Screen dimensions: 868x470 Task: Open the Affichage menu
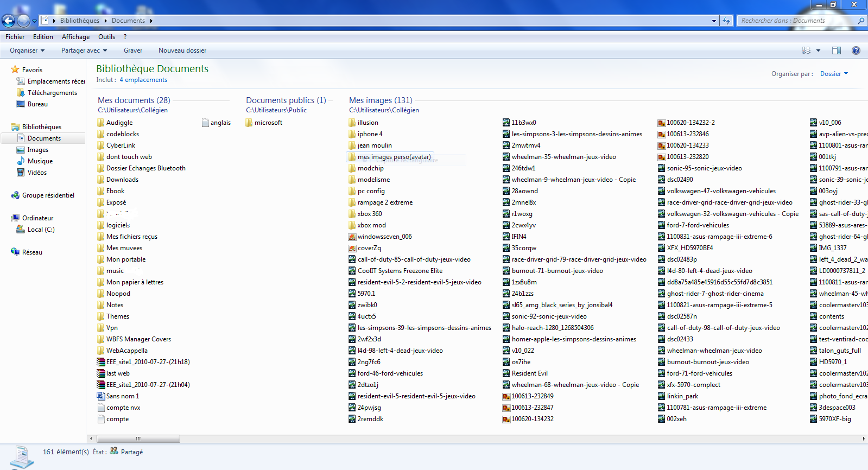coord(75,37)
